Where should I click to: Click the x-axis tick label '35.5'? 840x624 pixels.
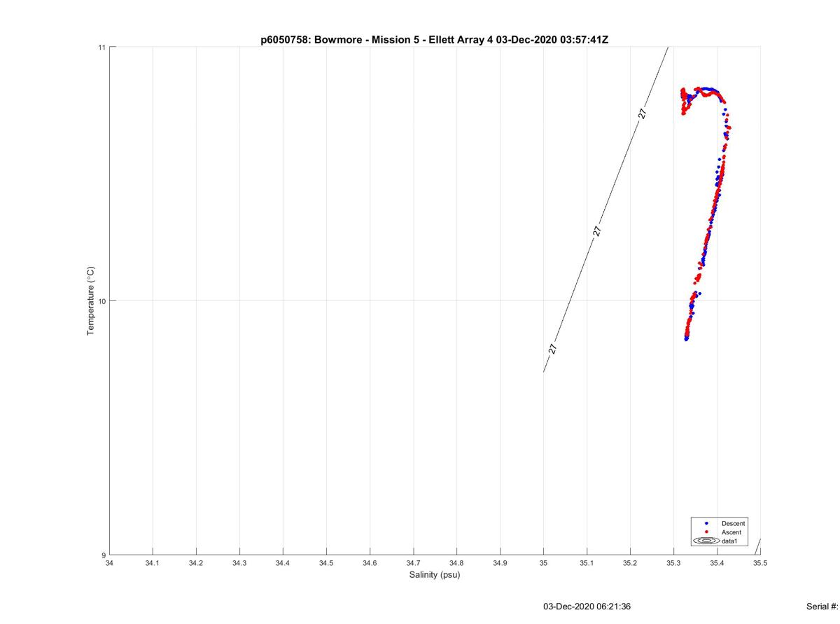[760, 562]
